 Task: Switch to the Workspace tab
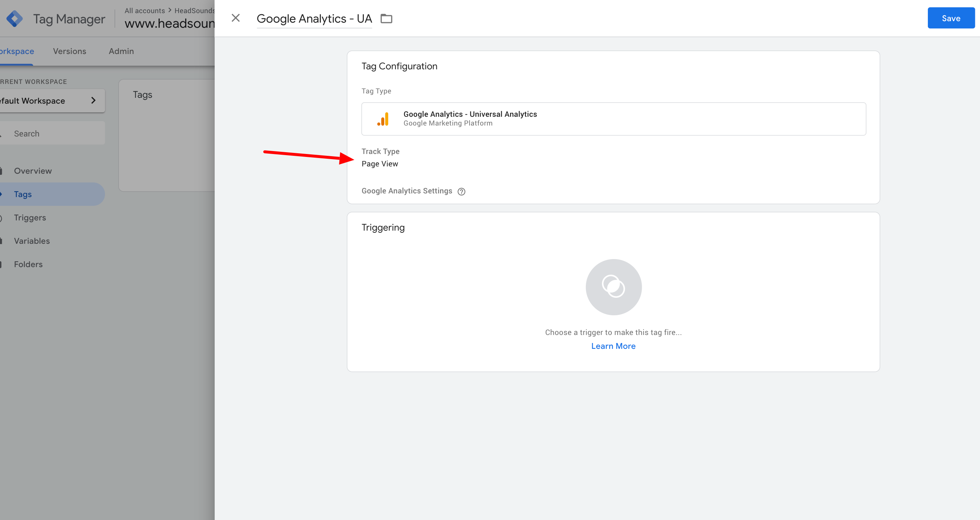(x=17, y=51)
